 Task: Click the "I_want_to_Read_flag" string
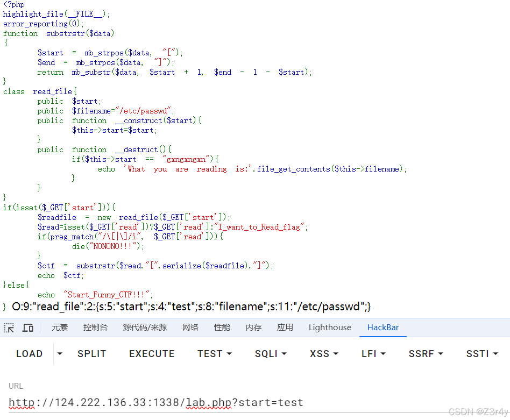pyautogui.click(x=259, y=227)
